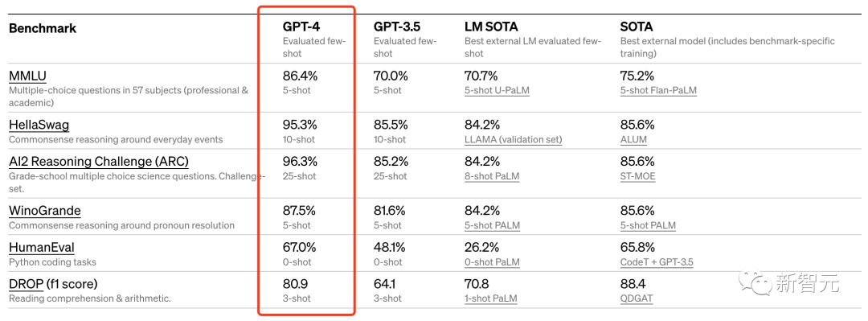Follow the 5-shot U-PaLM link
The height and width of the screenshot is (321, 868).
pyautogui.click(x=497, y=90)
